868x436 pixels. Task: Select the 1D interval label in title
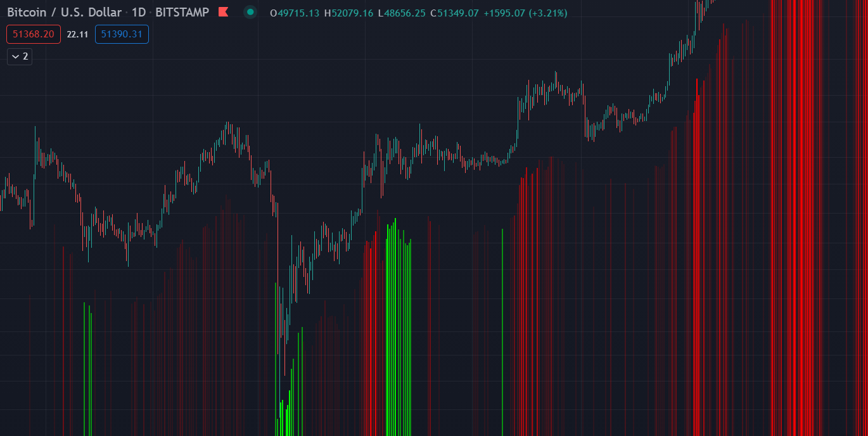coord(138,13)
